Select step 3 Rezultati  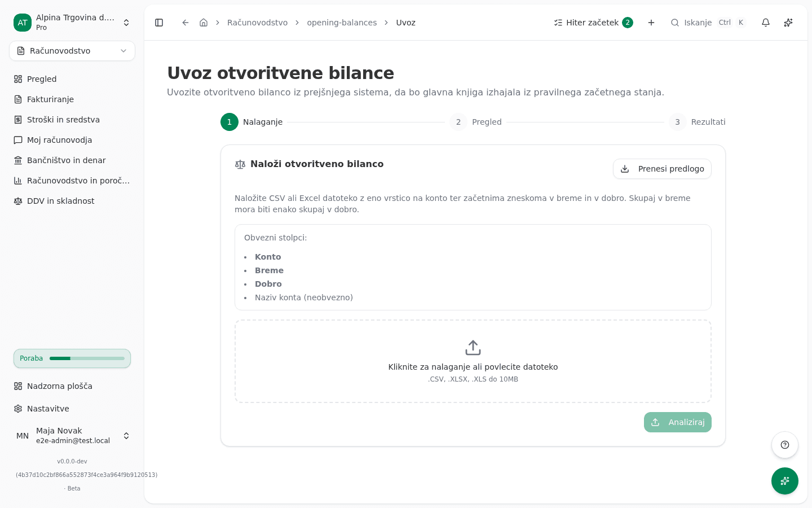tap(697, 122)
